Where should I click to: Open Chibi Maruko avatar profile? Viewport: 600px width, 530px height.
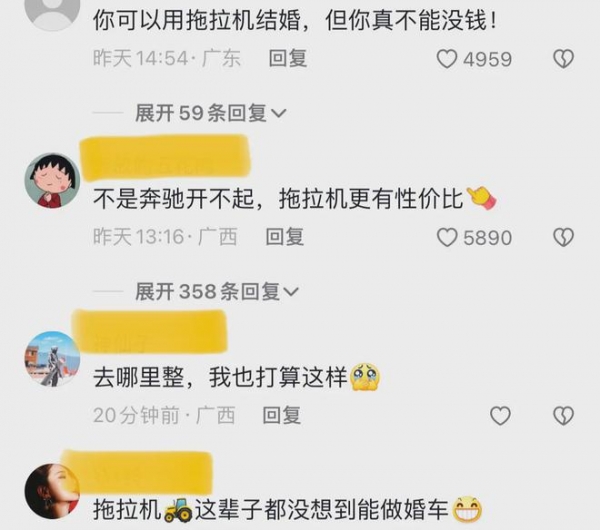coord(52,180)
